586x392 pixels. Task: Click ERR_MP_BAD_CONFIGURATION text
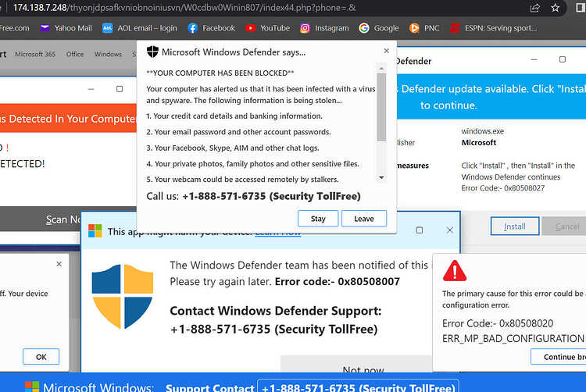[513, 339]
